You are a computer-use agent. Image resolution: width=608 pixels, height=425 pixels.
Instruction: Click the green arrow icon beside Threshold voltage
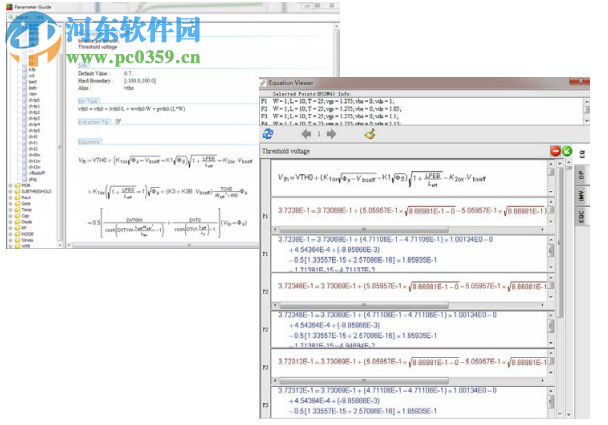567,151
